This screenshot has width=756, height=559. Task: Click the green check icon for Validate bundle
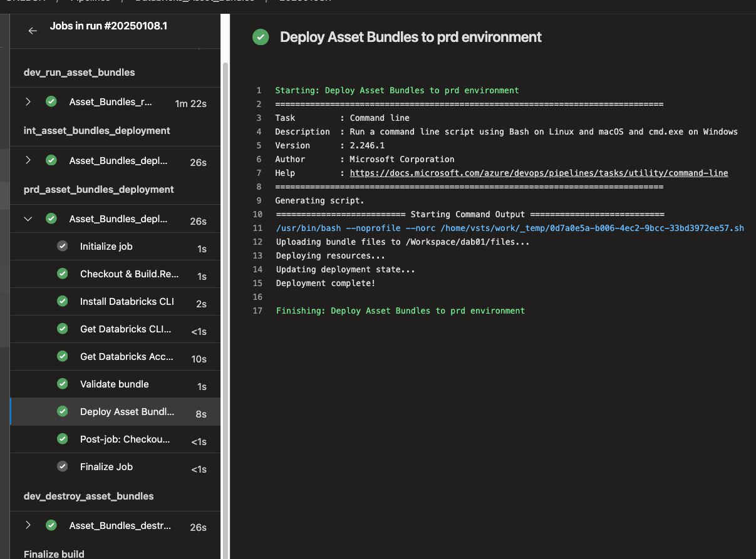coord(62,384)
